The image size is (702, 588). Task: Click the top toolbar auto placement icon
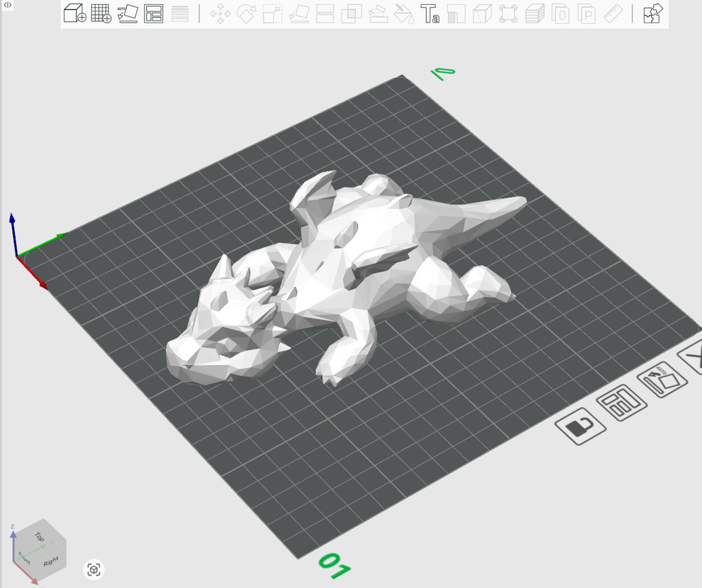tap(127, 13)
